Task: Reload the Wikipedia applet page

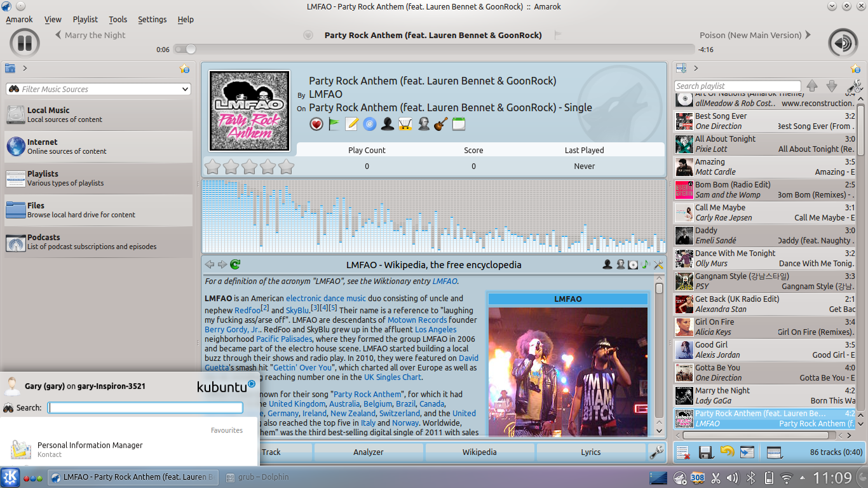Action: point(235,264)
